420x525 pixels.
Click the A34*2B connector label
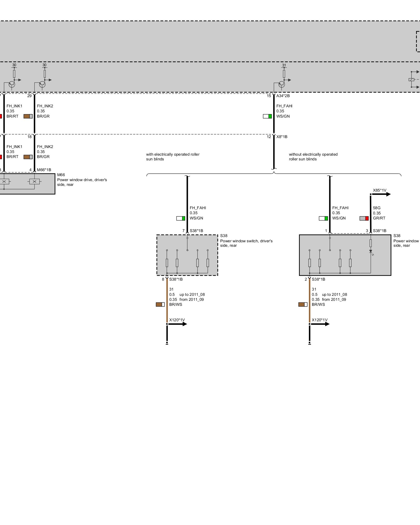283,96
